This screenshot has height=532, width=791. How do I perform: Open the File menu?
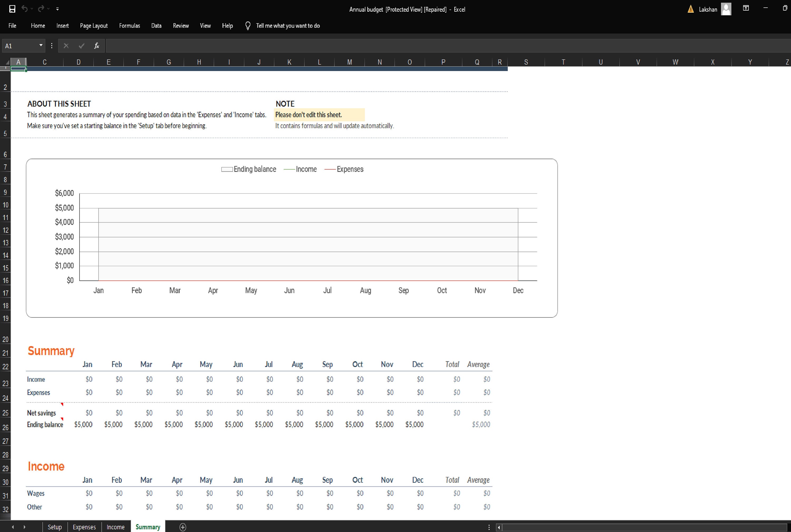coord(12,26)
